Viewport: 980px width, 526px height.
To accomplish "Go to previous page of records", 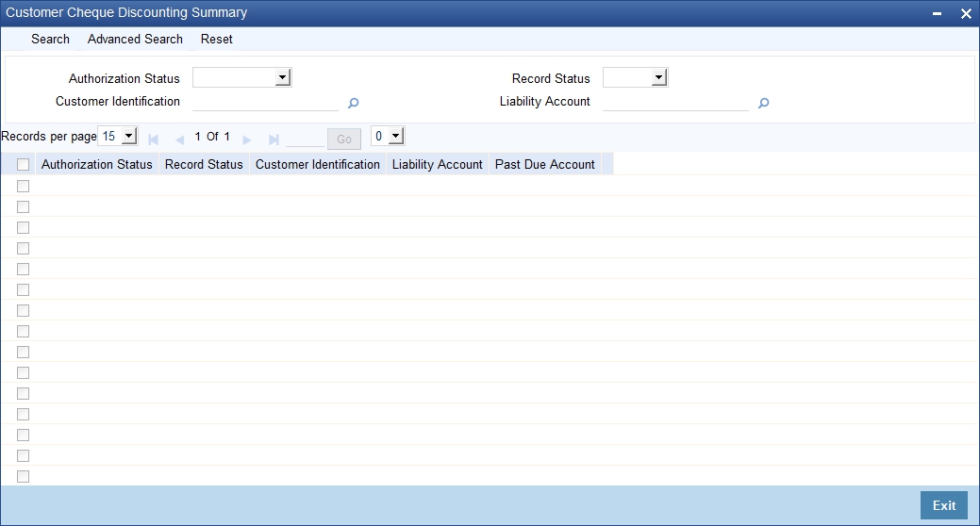I will (180, 140).
